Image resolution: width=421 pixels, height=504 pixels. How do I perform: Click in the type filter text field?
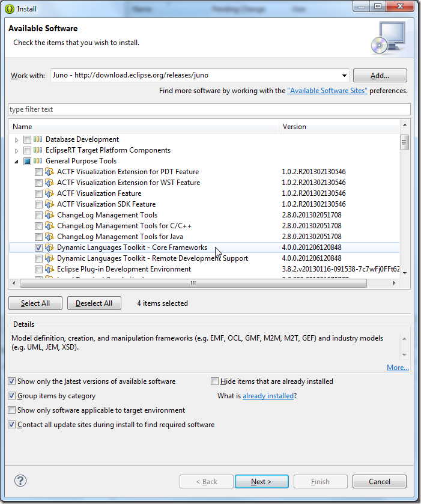pyautogui.click(x=209, y=109)
